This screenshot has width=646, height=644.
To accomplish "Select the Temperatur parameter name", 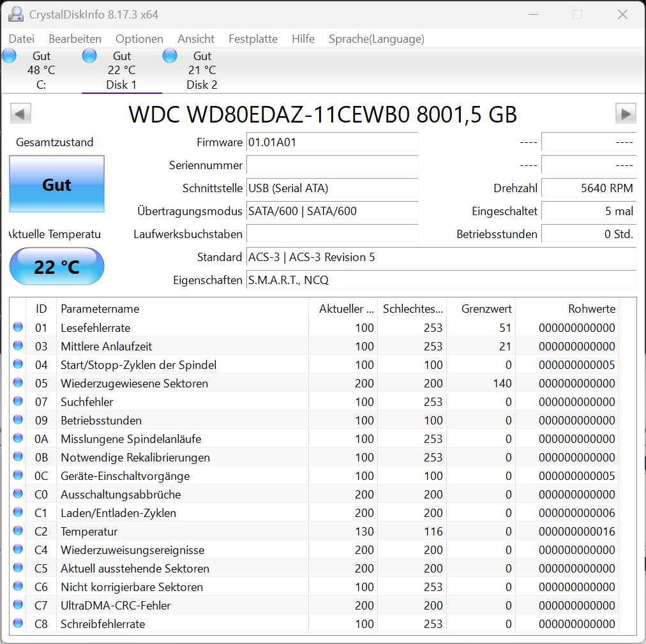I will pyautogui.click(x=89, y=532).
